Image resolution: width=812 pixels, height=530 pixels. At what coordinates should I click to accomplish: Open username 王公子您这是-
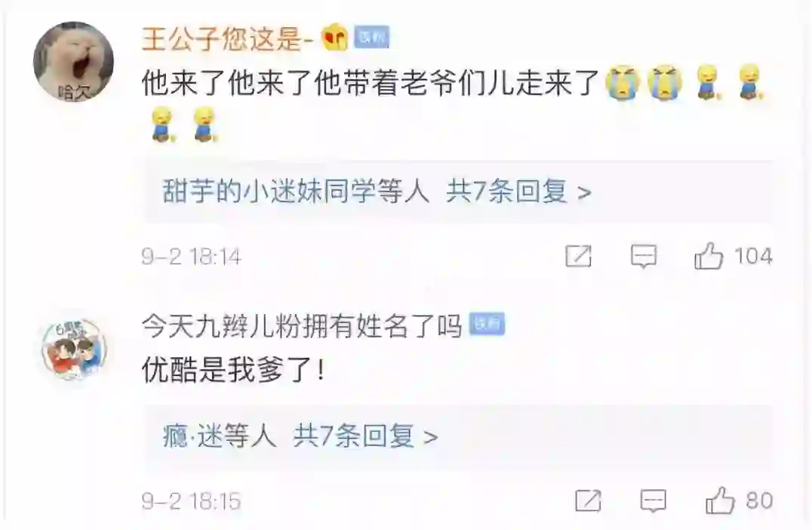(228, 39)
